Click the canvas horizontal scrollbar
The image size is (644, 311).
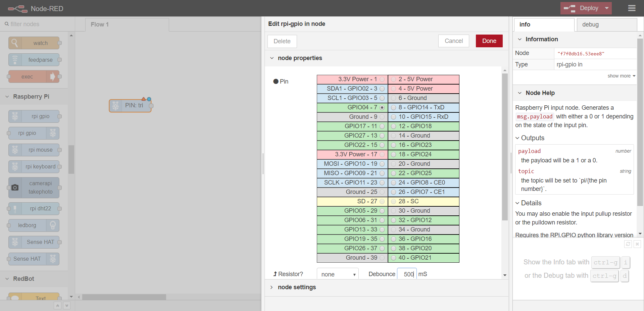tap(124, 297)
